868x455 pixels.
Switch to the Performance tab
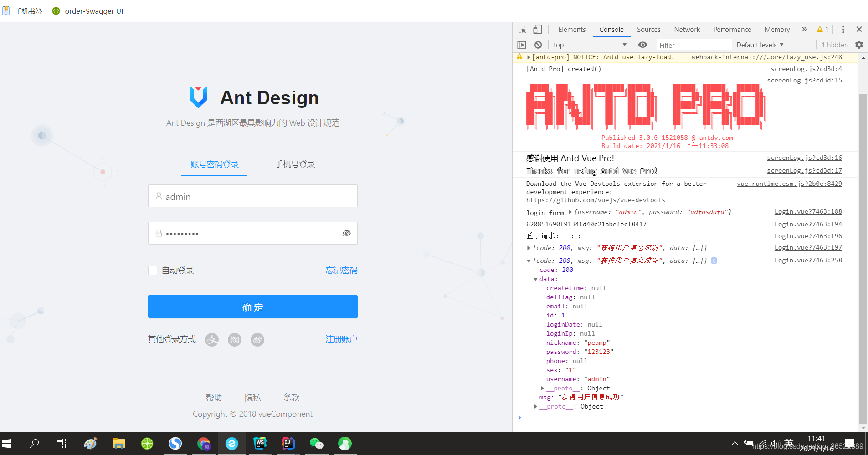pyautogui.click(x=732, y=30)
